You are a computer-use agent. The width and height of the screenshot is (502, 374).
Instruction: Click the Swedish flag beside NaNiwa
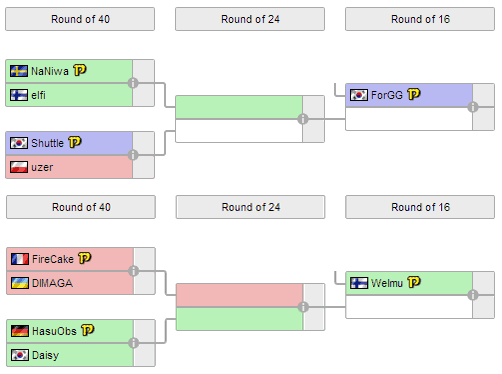pos(19,71)
